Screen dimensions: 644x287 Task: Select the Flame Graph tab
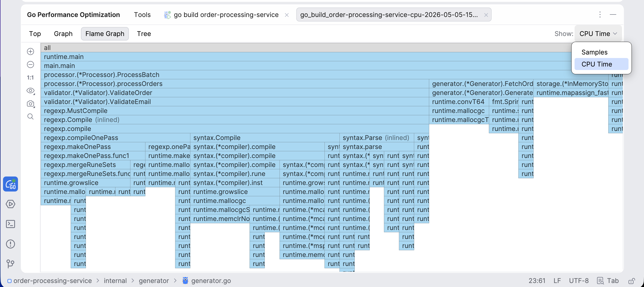[x=105, y=34]
